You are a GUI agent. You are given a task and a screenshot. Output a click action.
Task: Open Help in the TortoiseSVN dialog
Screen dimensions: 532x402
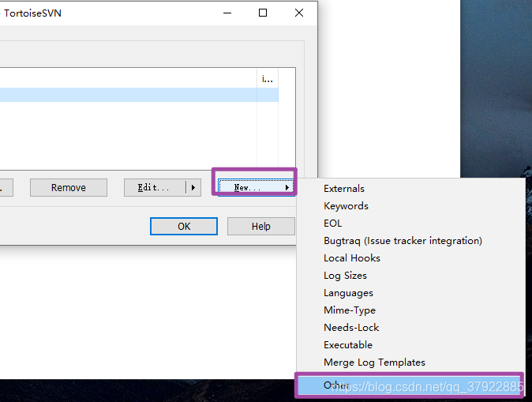(x=261, y=226)
